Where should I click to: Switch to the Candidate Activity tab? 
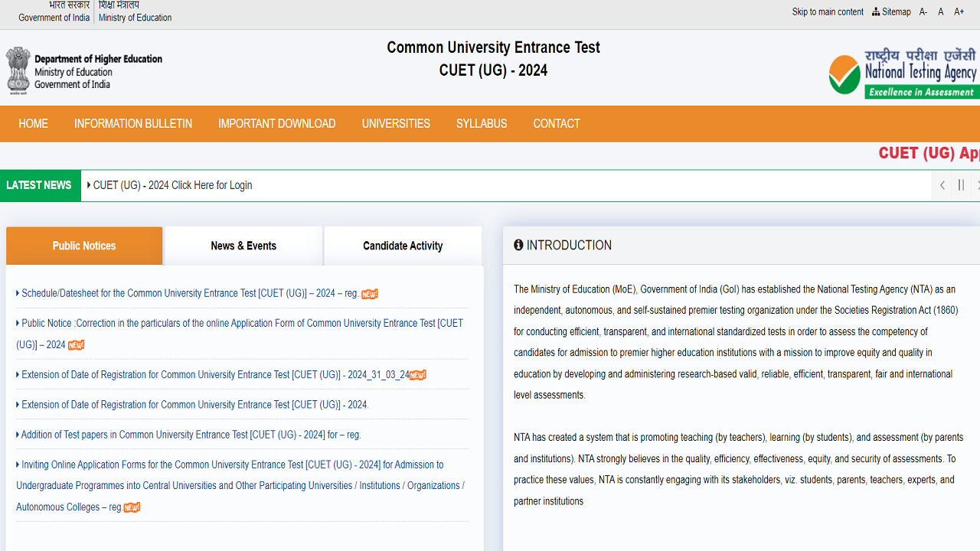[403, 246]
